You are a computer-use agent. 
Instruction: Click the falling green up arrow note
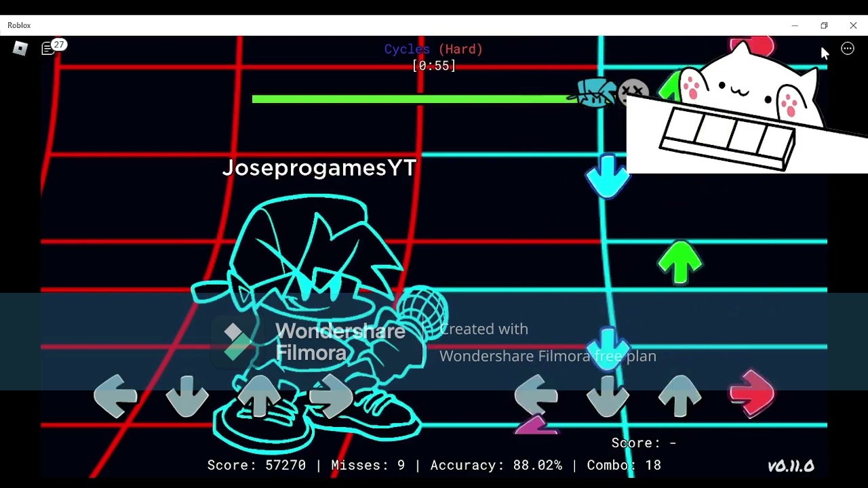[x=679, y=262]
